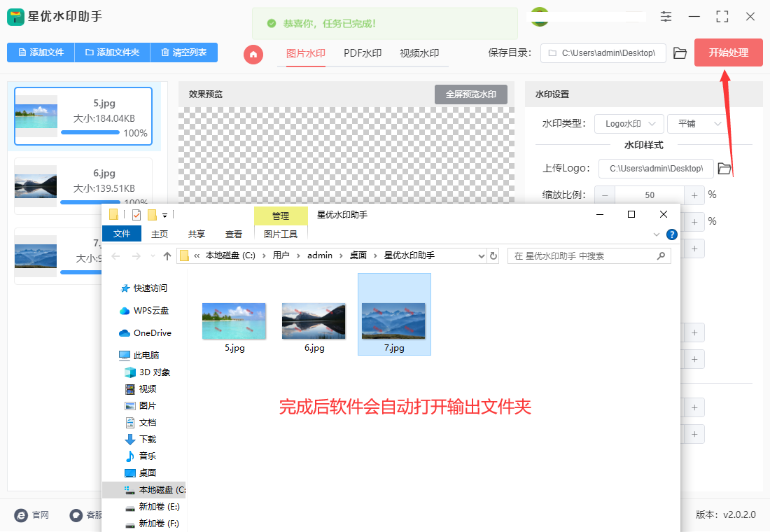Screen dimensions: 770x532
Task: Open the settings sliders icon in title bar
Action: click(x=666, y=17)
